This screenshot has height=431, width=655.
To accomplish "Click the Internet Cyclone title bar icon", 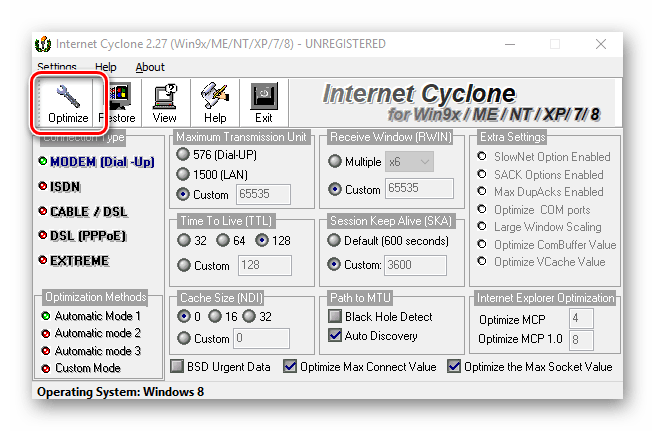I will pyautogui.click(x=43, y=44).
